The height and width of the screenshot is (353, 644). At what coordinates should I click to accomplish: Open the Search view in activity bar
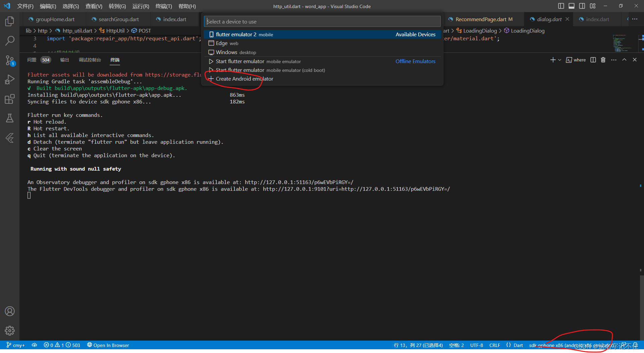10,41
